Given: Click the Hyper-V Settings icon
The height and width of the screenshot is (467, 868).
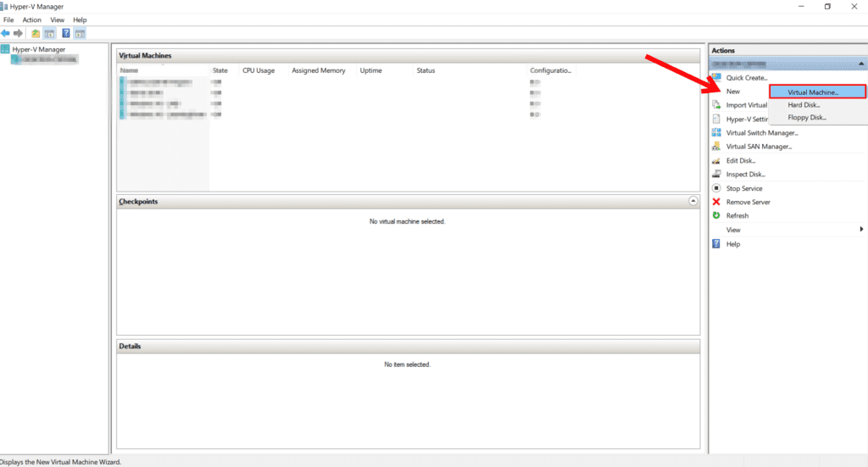Looking at the screenshot, I should click(x=716, y=119).
